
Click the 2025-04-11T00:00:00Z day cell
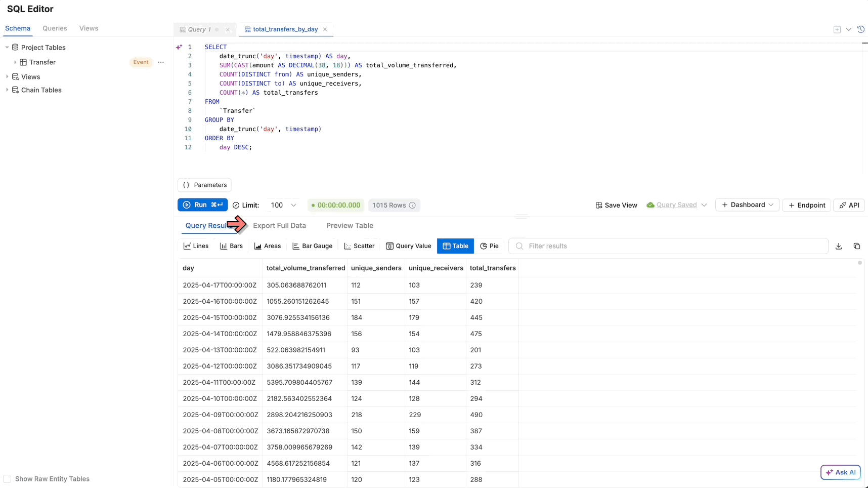(x=219, y=383)
